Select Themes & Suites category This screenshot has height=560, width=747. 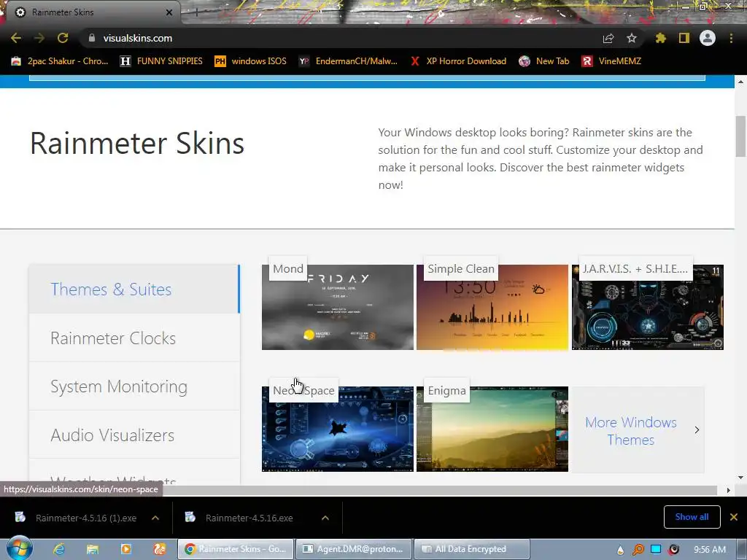coord(134,289)
